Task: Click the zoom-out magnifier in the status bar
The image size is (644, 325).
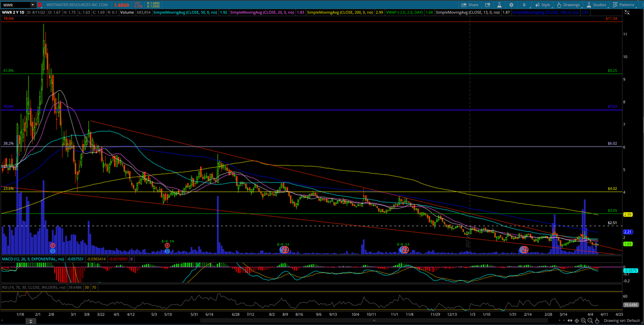Action: coord(590,320)
